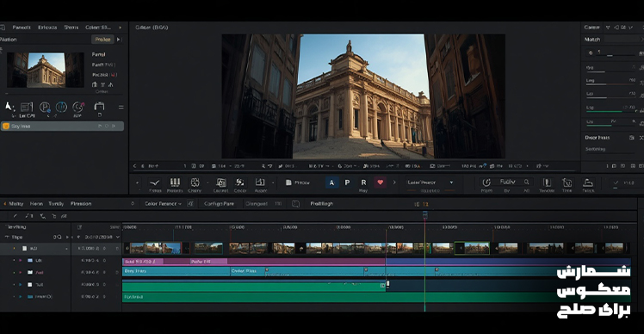Open the first top-left tab beside the panel icon

click(22, 28)
